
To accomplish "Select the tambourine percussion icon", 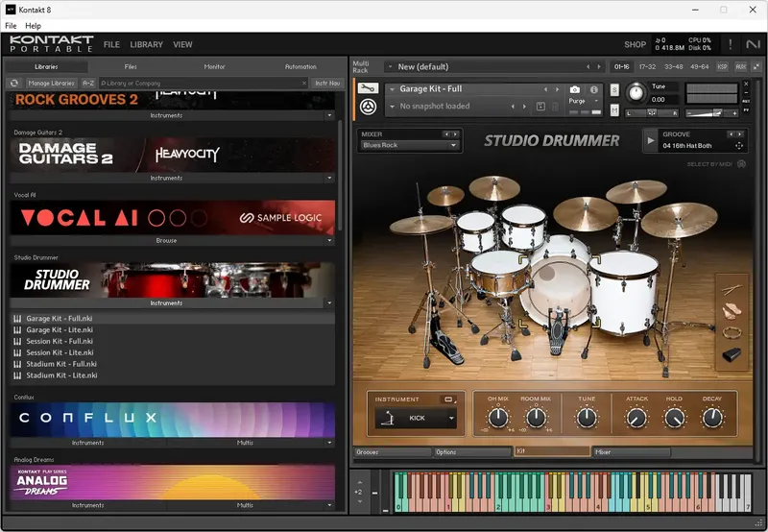I will pos(732,333).
